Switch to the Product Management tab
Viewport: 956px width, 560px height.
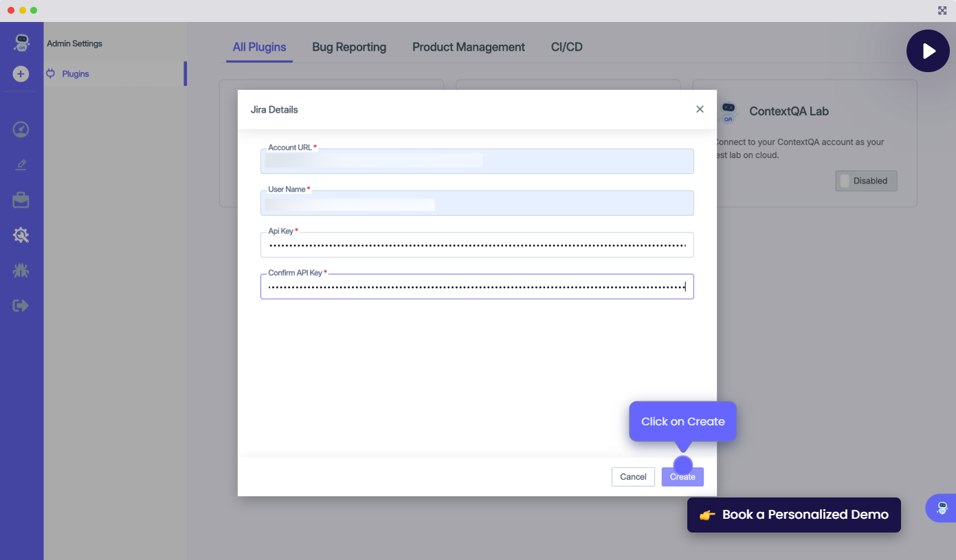(x=468, y=47)
